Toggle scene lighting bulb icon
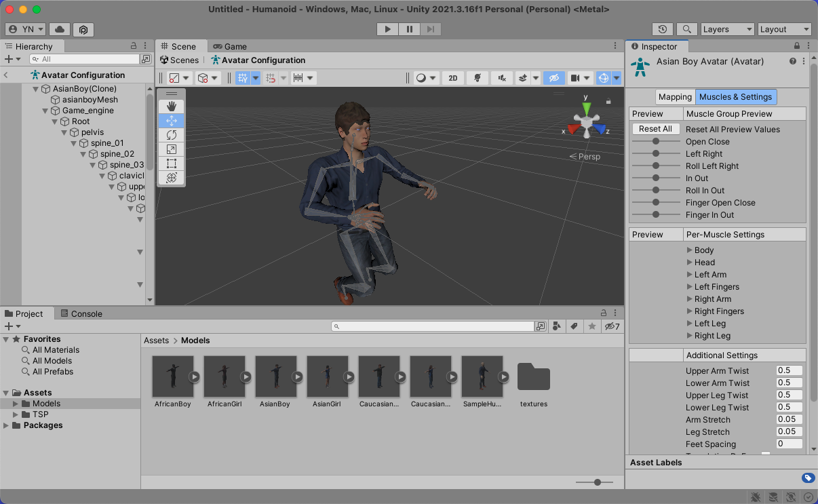The width and height of the screenshot is (818, 504). point(478,78)
